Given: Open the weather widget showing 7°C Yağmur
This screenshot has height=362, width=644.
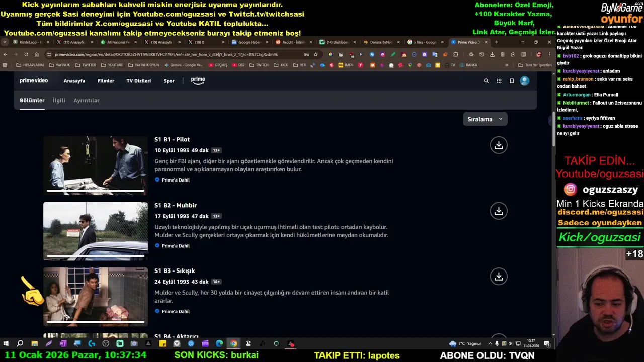Looking at the screenshot, I should click(x=465, y=344).
